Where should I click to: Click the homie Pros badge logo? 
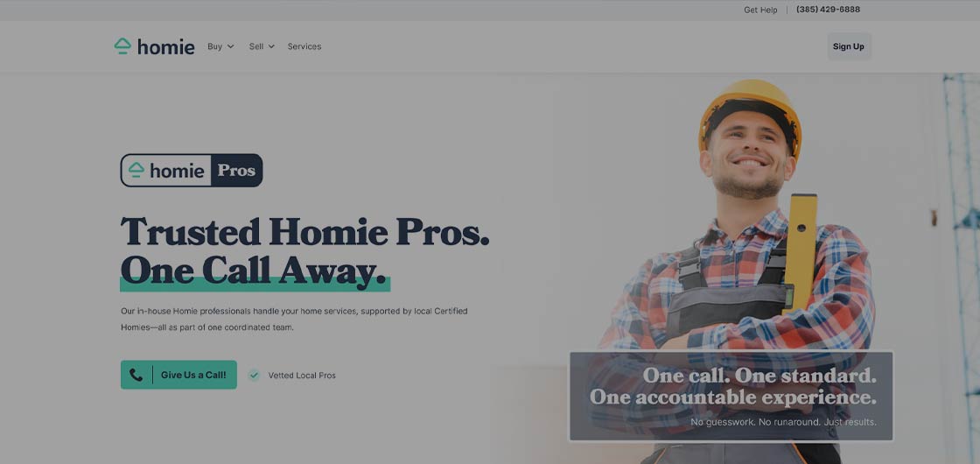(x=192, y=170)
